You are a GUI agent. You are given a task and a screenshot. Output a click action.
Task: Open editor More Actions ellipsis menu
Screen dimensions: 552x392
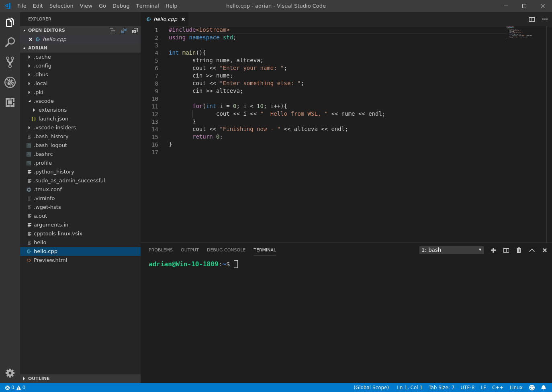[545, 19]
